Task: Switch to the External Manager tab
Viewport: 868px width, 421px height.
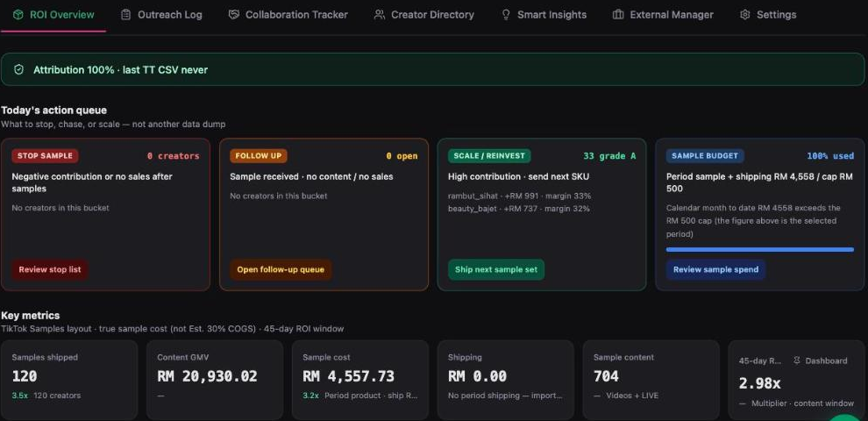Action: coord(663,15)
